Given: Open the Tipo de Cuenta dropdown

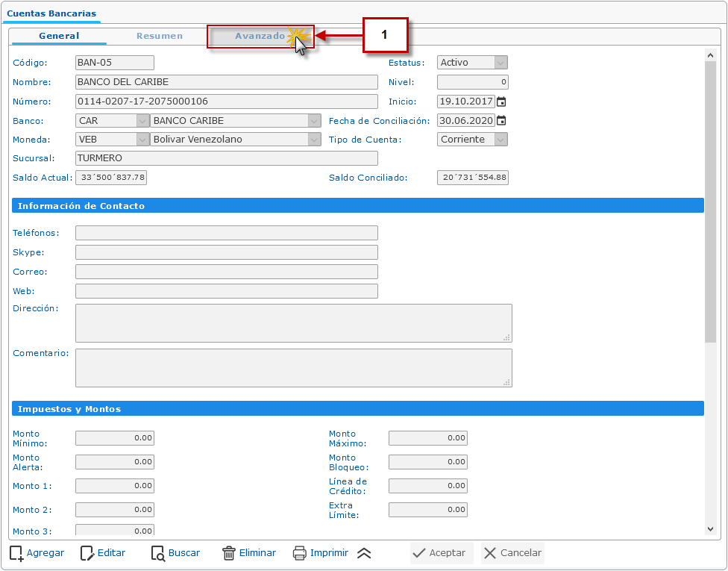Looking at the screenshot, I should coord(501,140).
